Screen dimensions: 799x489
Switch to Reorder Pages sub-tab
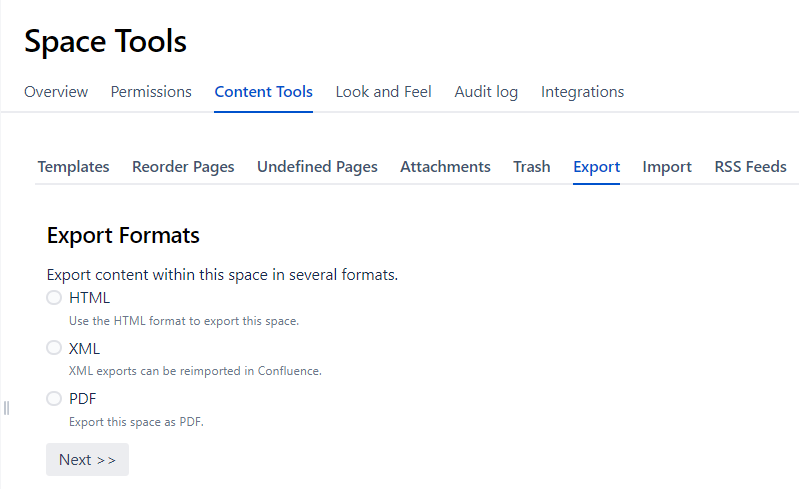(183, 167)
